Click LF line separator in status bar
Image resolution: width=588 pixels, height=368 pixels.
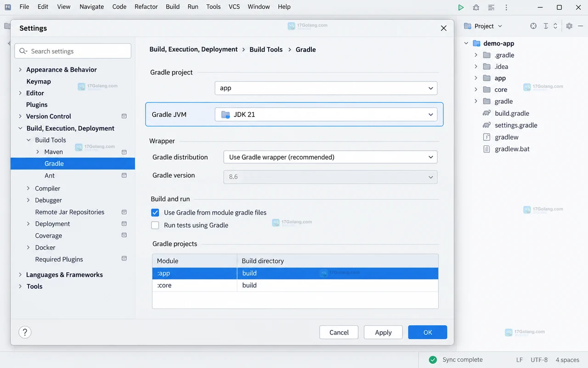520,360
